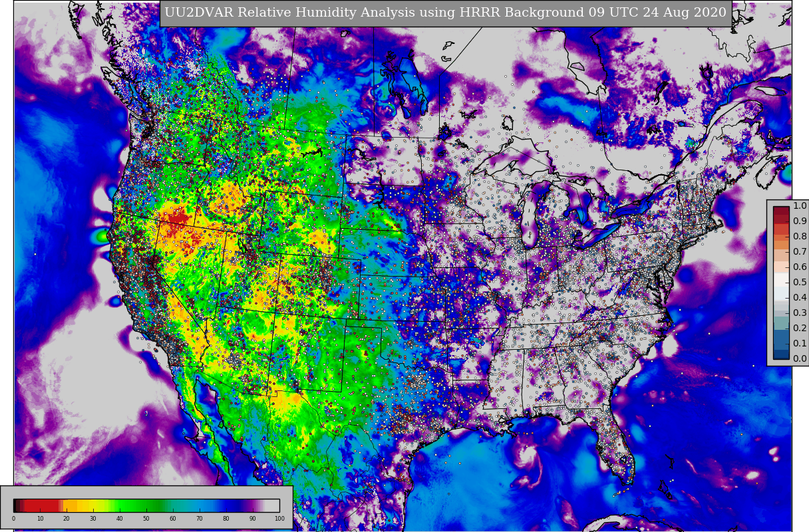The width and height of the screenshot is (809, 532).
Task: Click the 0.9 label on the vertical colorbar
Action: click(x=800, y=221)
